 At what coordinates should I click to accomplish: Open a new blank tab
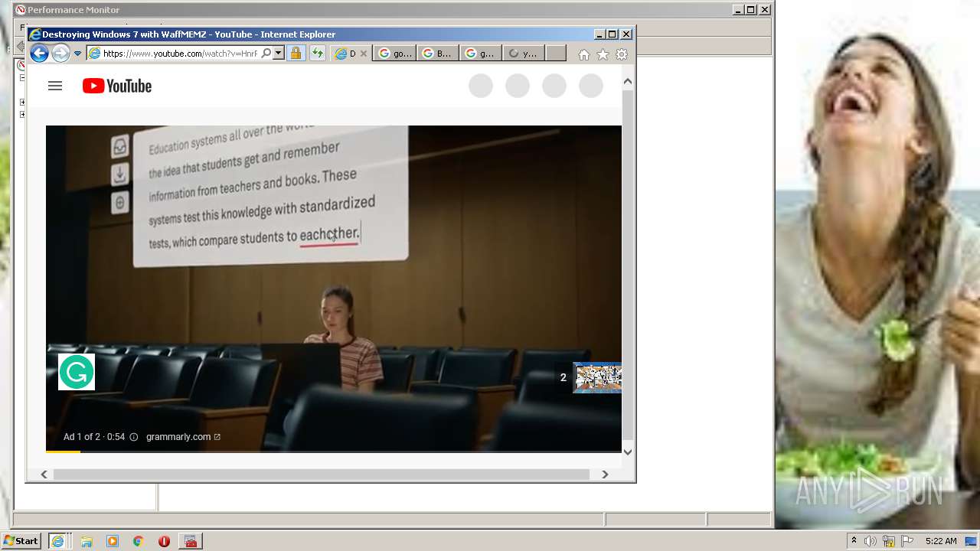[x=556, y=54]
